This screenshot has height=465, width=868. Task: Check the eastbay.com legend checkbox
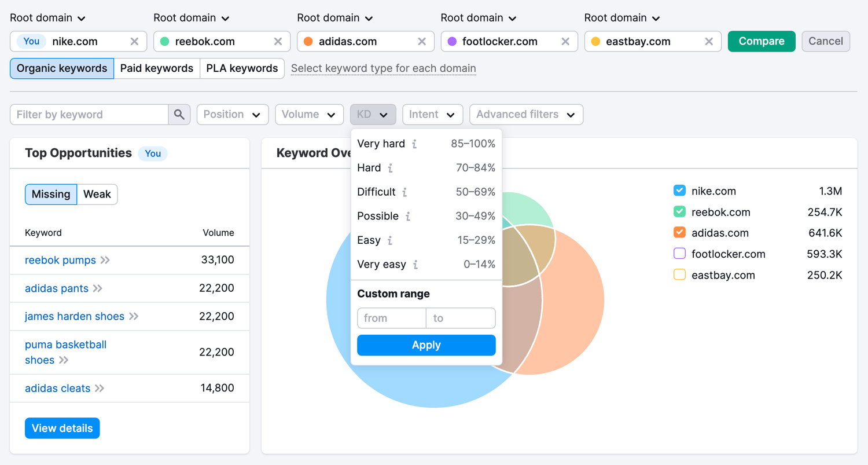click(679, 275)
